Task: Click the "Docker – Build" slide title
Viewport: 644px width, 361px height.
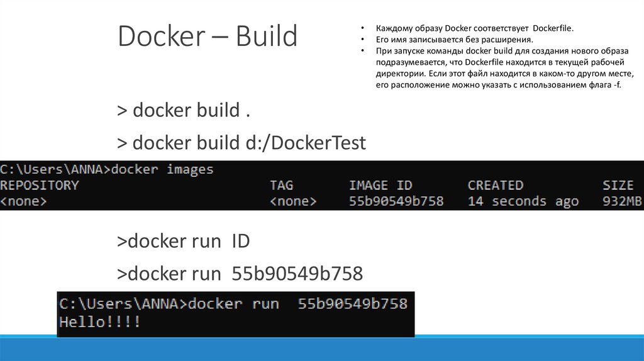Action: tap(208, 36)
